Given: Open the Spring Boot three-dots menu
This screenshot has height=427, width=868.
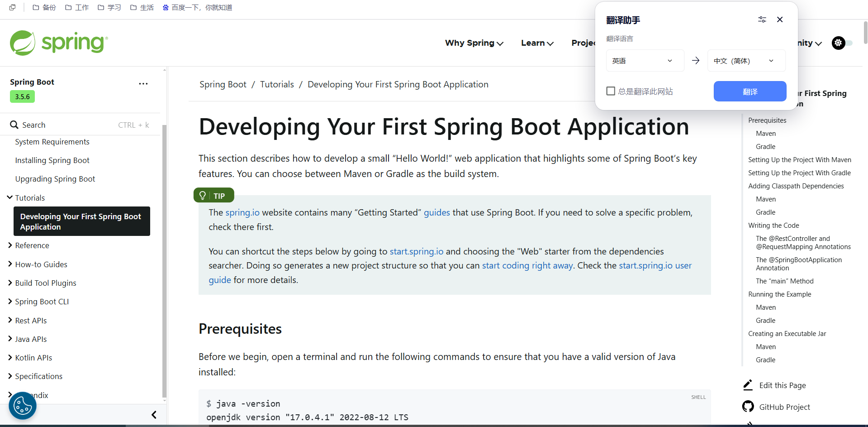Looking at the screenshot, I should point(143,84).
